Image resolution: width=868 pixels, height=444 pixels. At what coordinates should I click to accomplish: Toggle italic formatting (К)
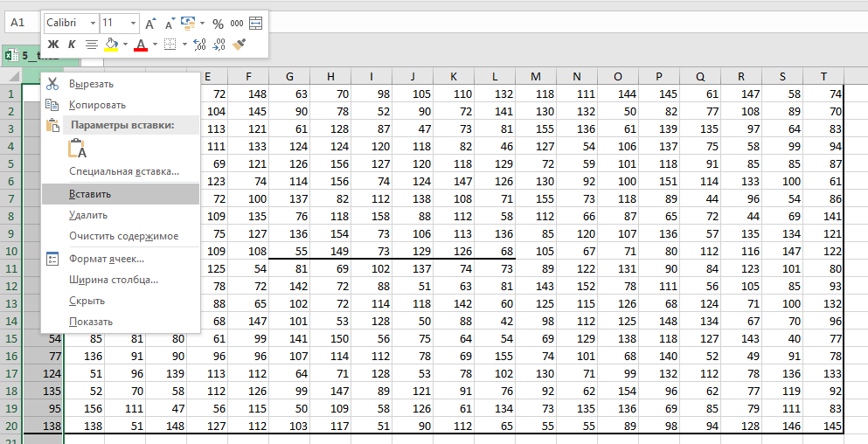point(72,44)
